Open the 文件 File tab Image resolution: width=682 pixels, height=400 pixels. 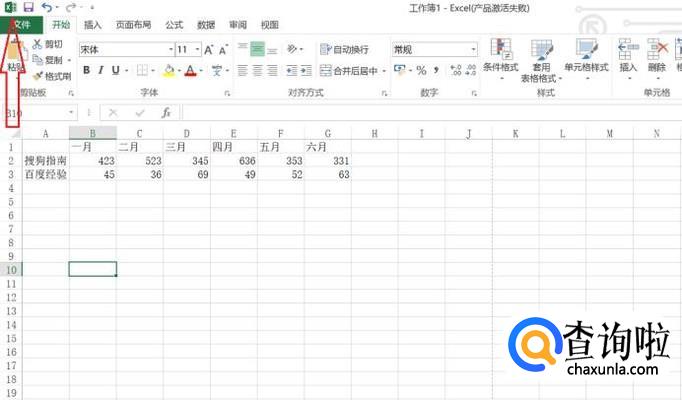(x=22, y=25)
